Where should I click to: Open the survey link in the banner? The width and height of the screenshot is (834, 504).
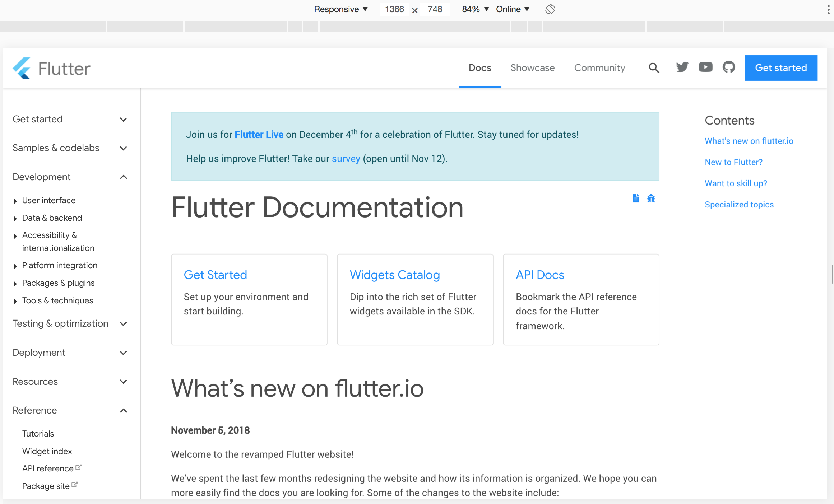[x=346, y=158]
